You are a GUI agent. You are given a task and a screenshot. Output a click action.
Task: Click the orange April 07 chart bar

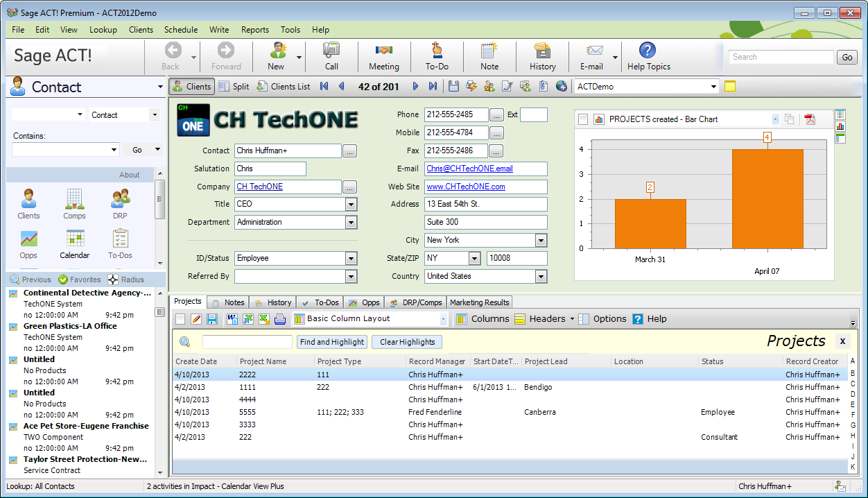click(767, 199)
